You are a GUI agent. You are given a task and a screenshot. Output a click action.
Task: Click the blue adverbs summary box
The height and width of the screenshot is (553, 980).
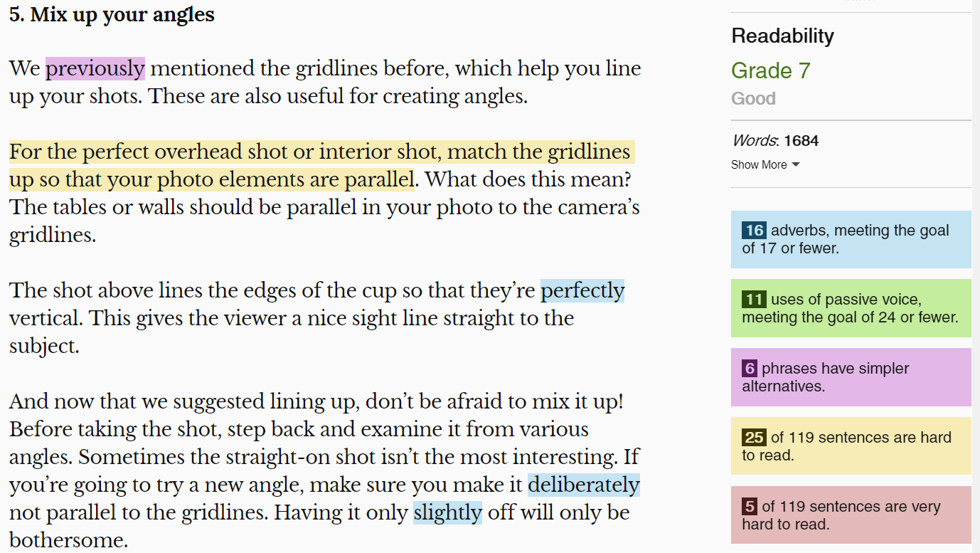click(x=851, y=239)
